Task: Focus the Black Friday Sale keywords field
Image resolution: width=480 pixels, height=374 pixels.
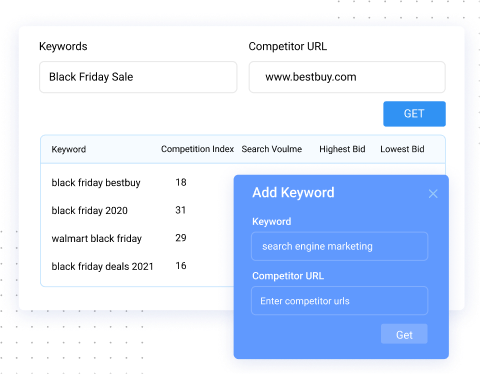Action: point(138,77)
